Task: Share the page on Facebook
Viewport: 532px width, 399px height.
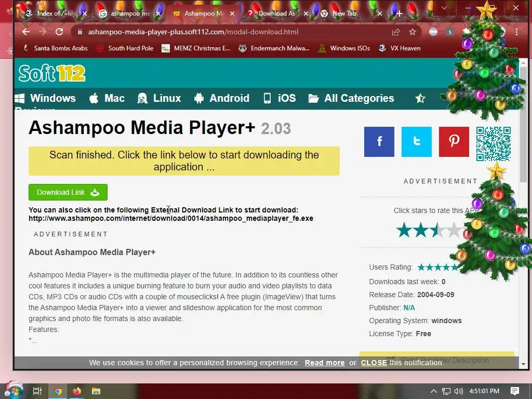Action: (379, 142)
